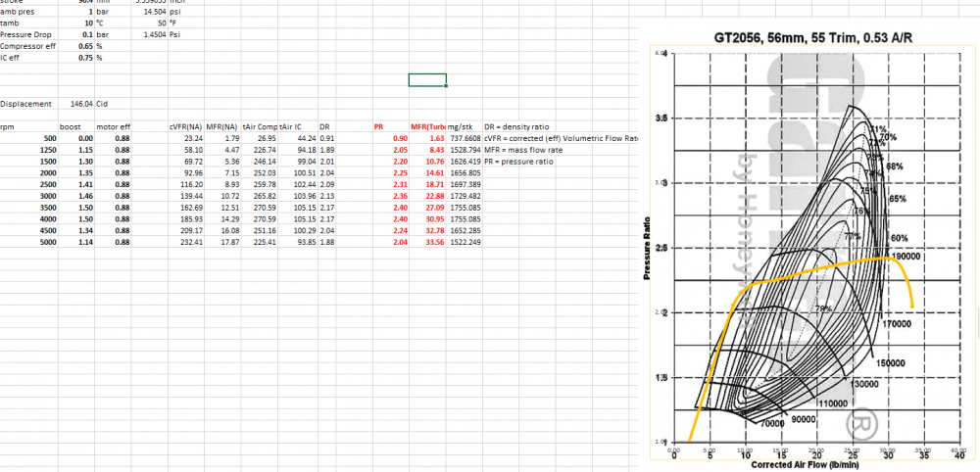Select the 'cVFR(NA)' column header cell

tap(186, 126)
